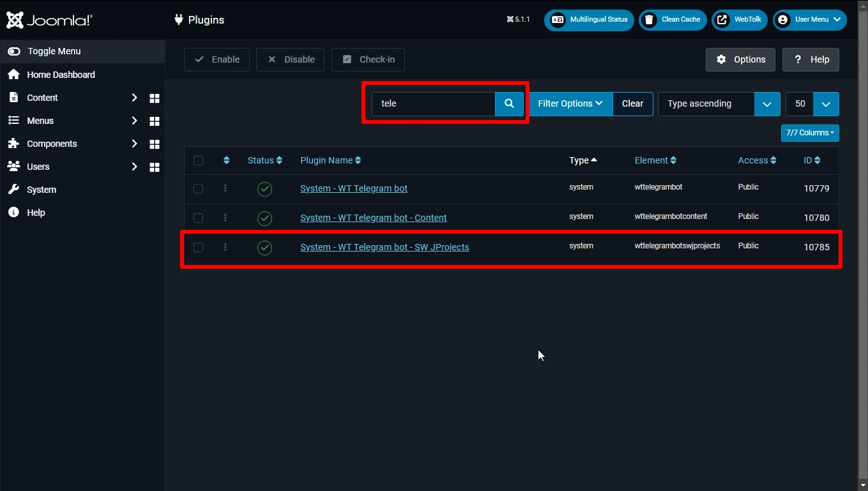Open Content dashboard grid icon
Image resolution: width=868 pixels, height=491 pixels.
coord(154,98)
